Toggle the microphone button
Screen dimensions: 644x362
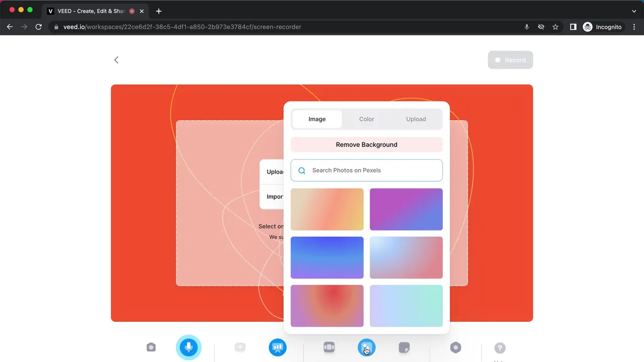[189, 347]
